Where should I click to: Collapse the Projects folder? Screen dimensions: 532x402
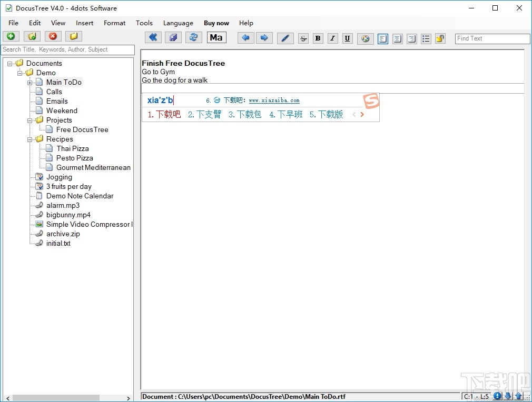click(30, 120)
